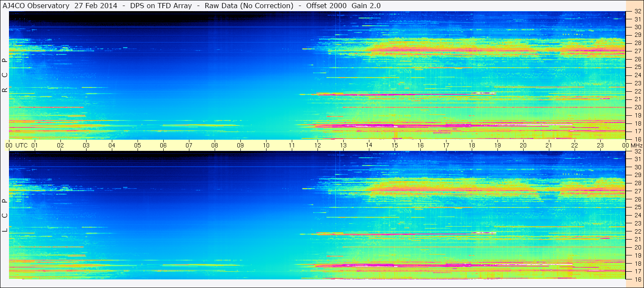Click the 32 MHz tick of the RCP panel
Screen dimensions: 644x288
tap(638, 11)
